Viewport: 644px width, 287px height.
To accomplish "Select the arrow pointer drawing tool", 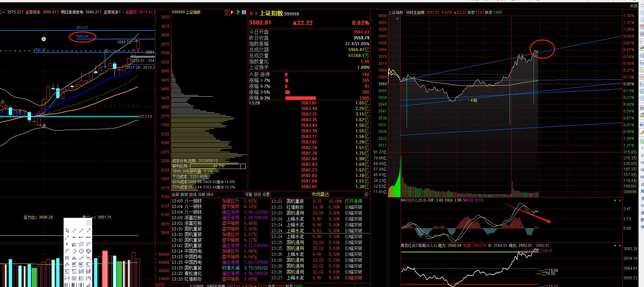I will pyautogui.click(x=67, y=231).
